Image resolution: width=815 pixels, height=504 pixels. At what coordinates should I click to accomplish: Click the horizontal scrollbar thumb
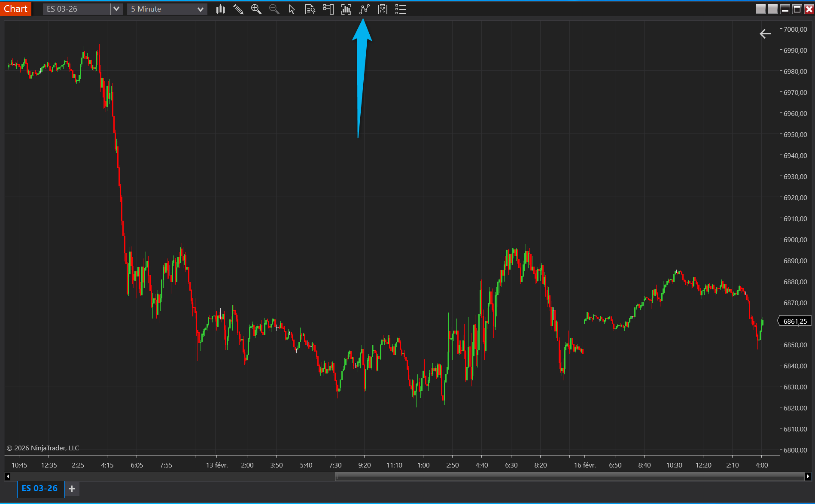point(569,476)
